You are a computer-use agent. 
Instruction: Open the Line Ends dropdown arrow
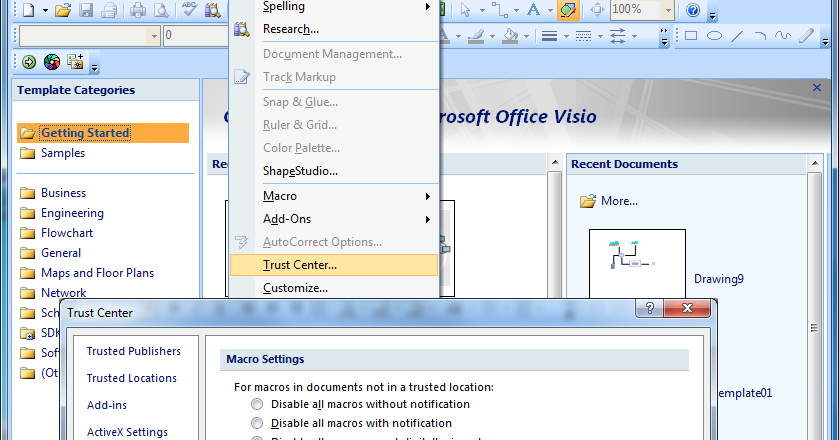point(635,36)
